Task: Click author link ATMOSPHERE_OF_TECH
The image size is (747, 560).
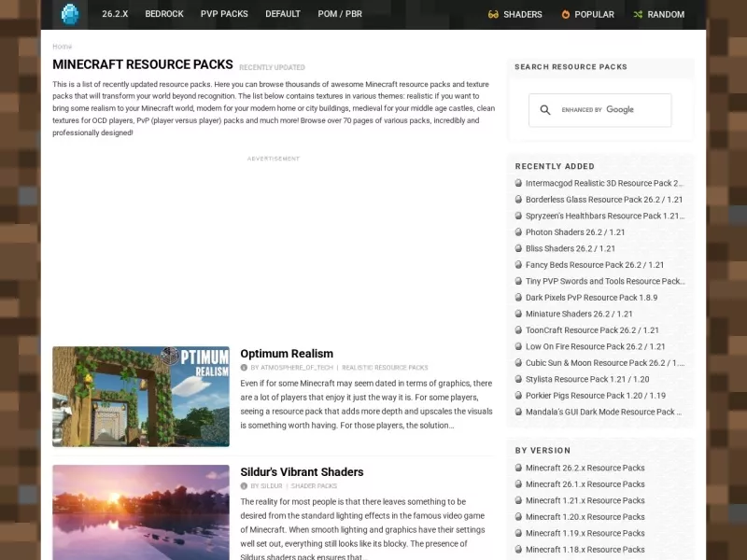Action: click(x=296, y=368)
